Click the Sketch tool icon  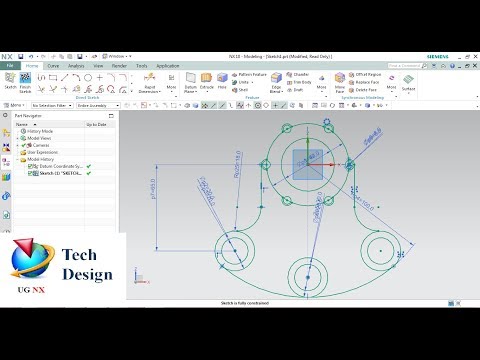click(x=10, y=78)
